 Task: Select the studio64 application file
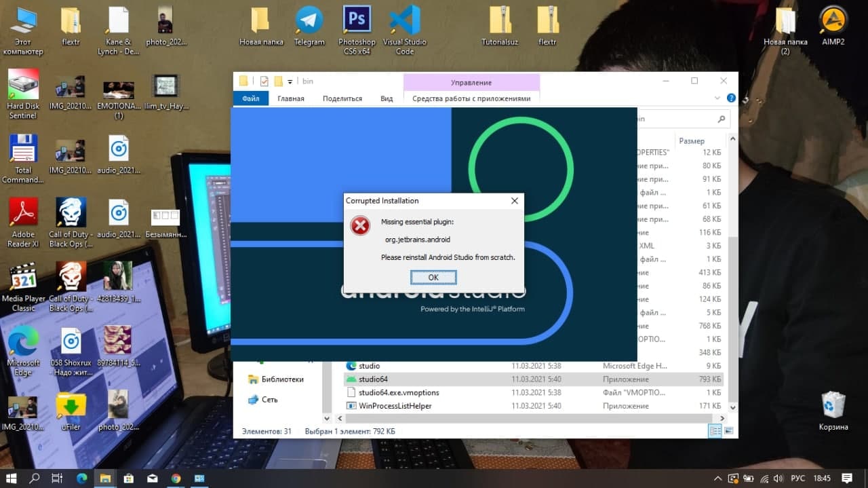coord(534,379)
